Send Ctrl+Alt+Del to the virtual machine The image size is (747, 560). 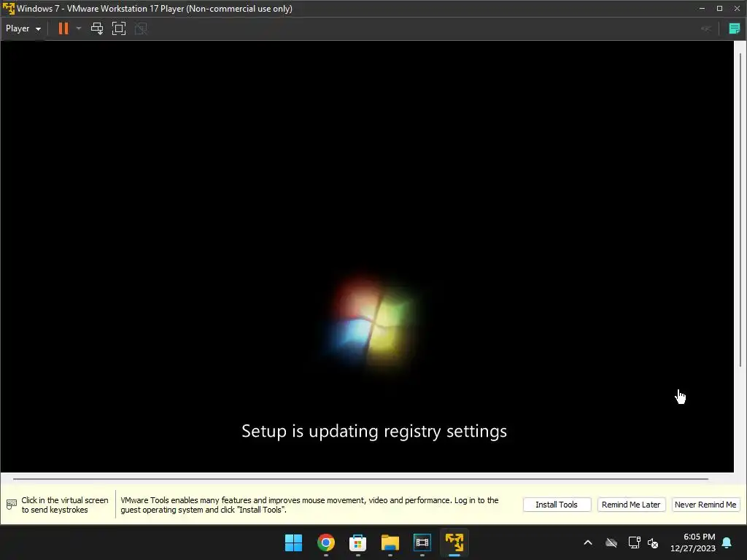pos(97,28)
